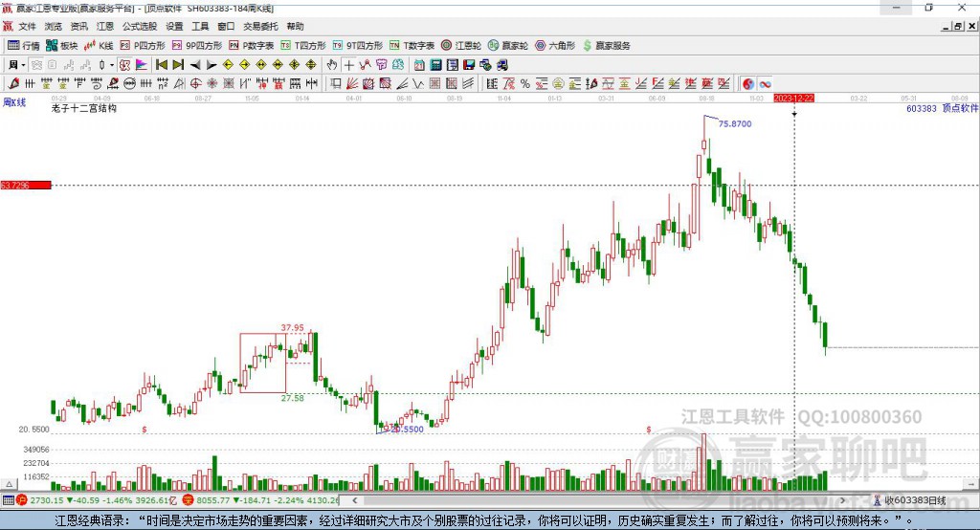Click the floppy disk save icon
This screenshot has width=980, height=530.
(469, 65)
